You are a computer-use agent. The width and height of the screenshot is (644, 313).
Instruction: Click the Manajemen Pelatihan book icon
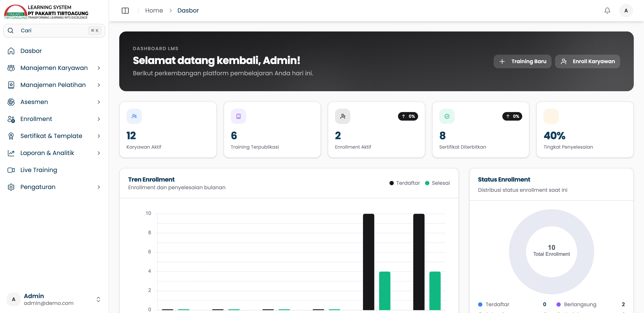point(11,85)
